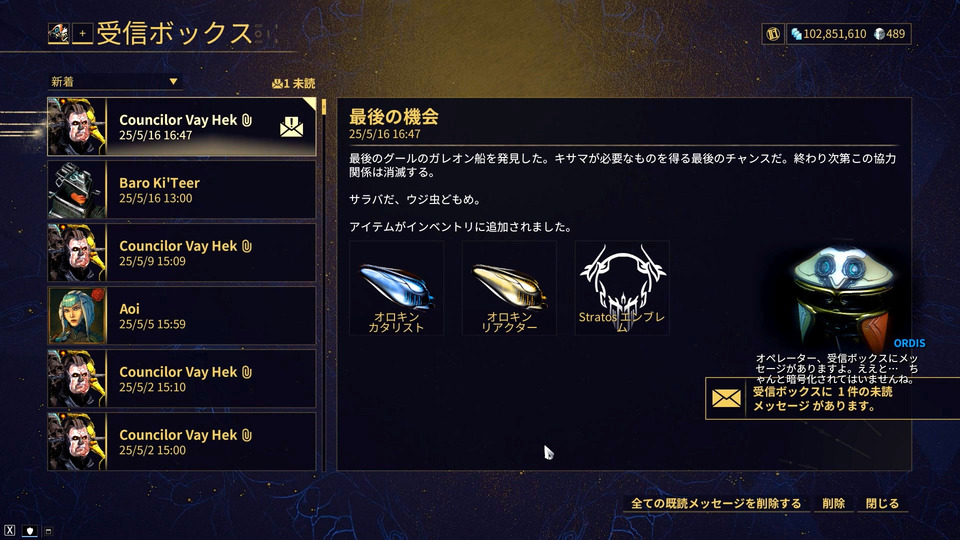
Task: Click the 削除 delete button
Action: click(x=833, y=503)
